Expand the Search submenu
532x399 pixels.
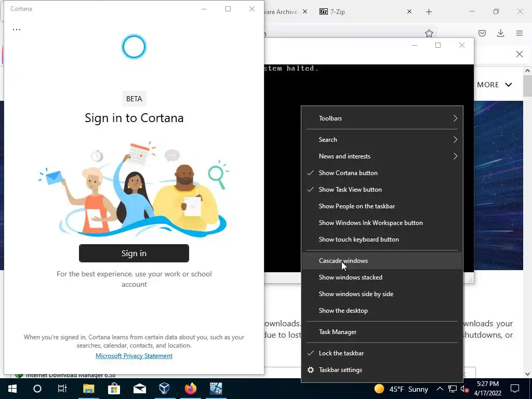click(x=382, y=140)
